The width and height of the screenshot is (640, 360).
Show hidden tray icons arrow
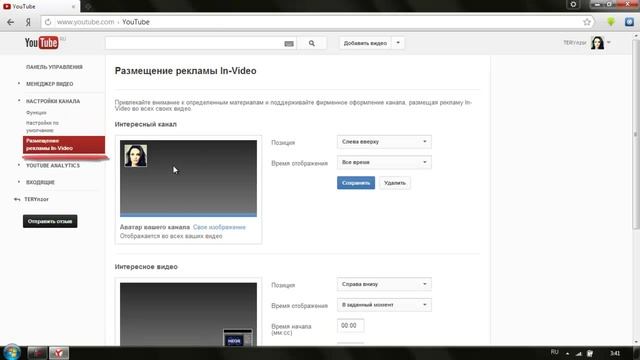(x=567, y=353)
